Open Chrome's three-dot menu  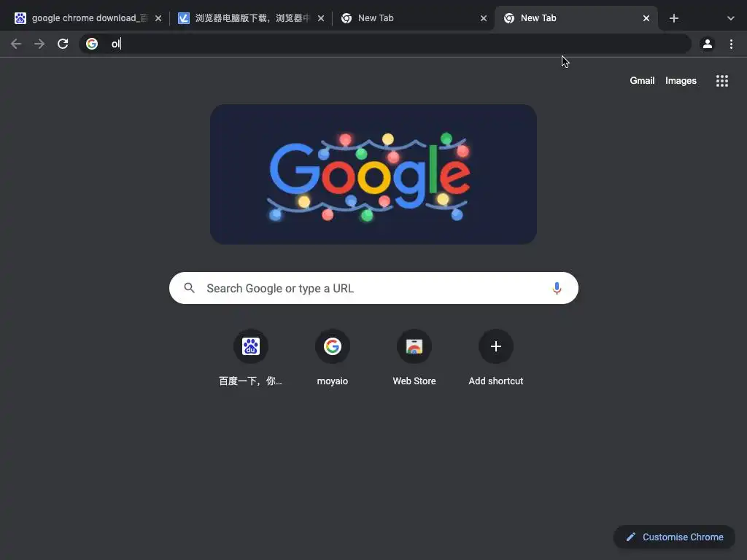(x=731, y=44)
